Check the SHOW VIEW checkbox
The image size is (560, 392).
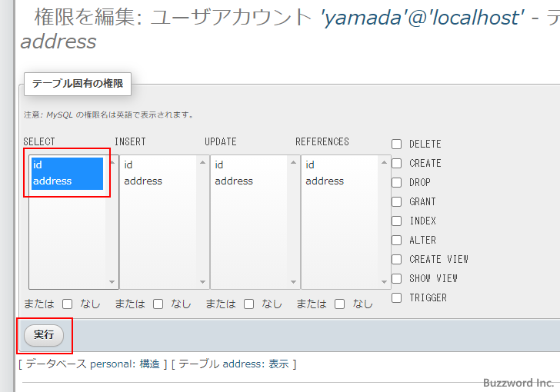397,278
